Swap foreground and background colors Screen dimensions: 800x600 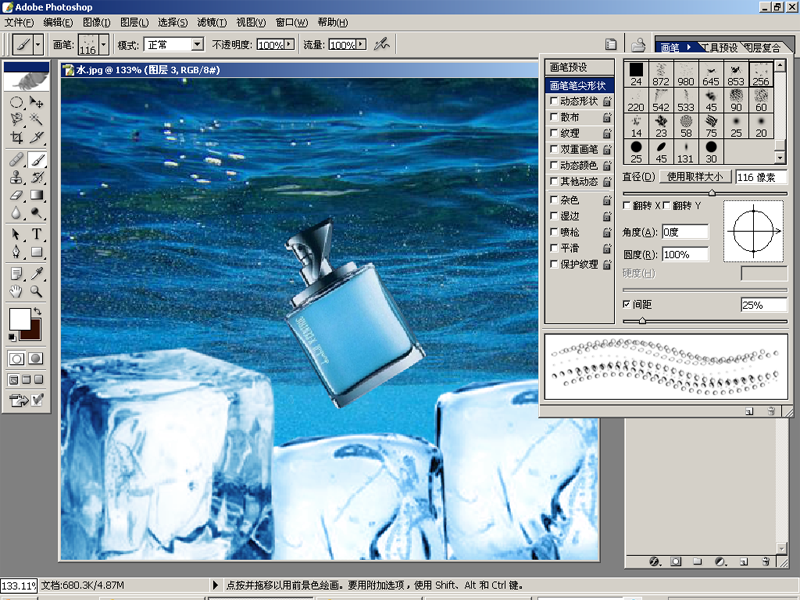click(x=37, y=311)
